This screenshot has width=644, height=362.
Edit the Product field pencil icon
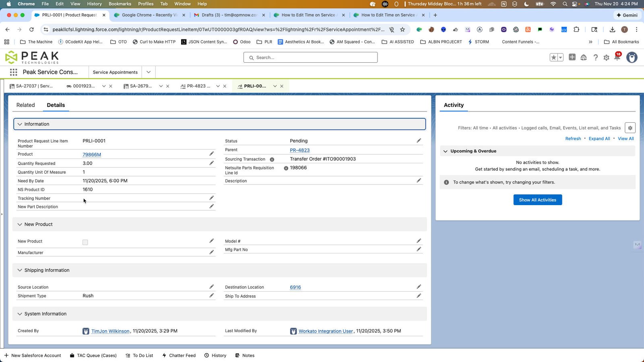point(211,154)
